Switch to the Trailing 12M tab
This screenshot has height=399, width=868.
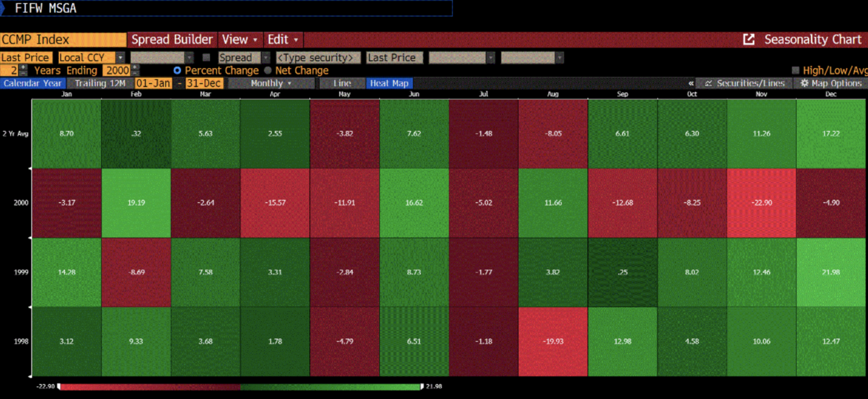point(100,83)
